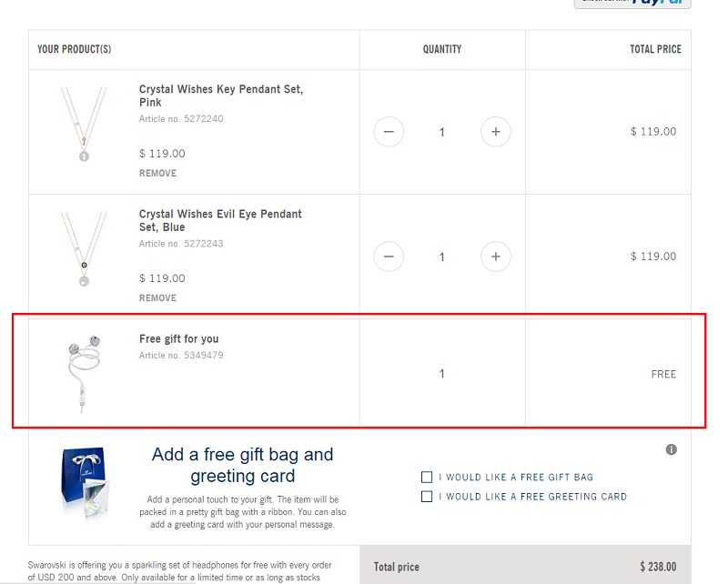Check the free greeting card checkbox
Viewport: 728px width, 584px height.
[426, 497]
